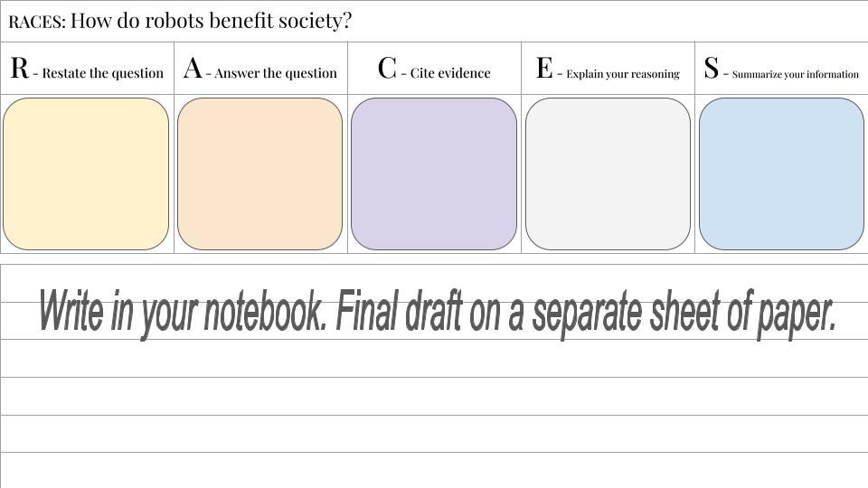Screen dimensions: 868x488
Task: Click the bottom blank notebook line row
Action: 434,470
